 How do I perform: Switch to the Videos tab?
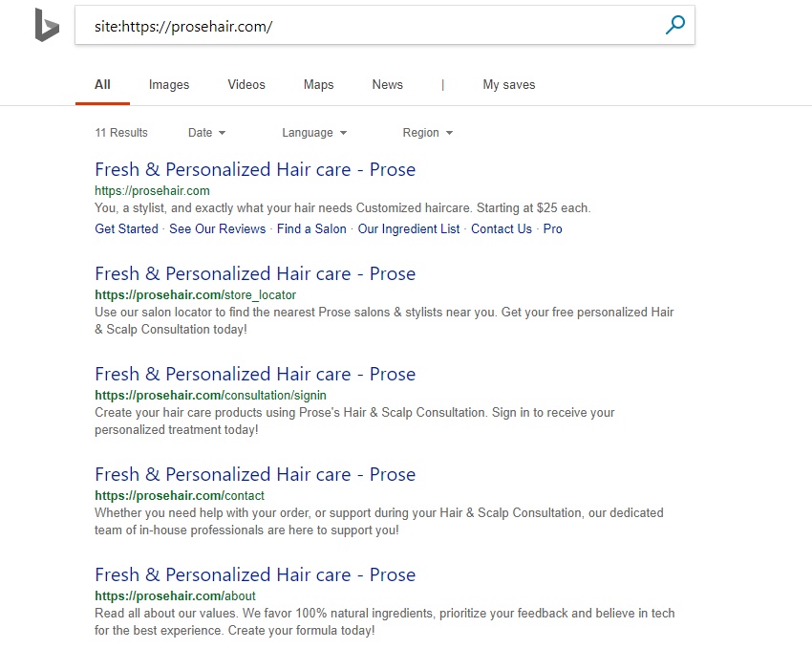coord(246,84)
